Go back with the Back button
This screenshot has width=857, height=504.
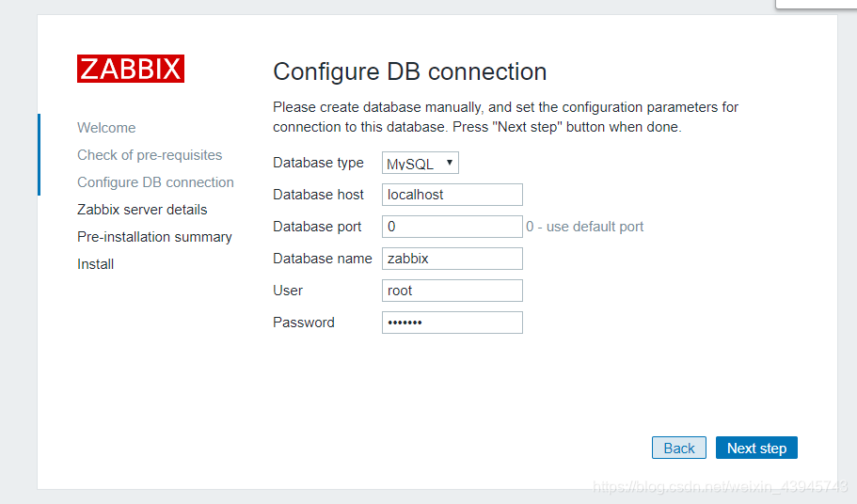(679, 448)
